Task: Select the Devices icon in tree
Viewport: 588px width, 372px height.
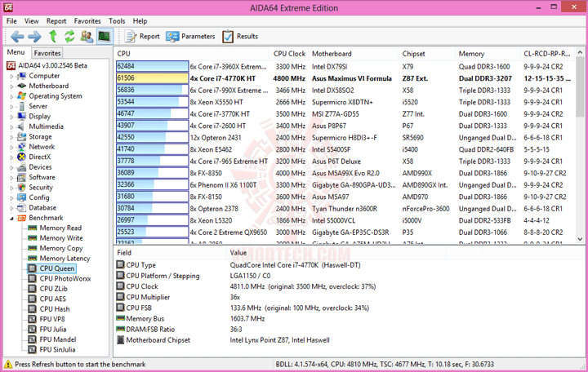Action: click(22, 167)
